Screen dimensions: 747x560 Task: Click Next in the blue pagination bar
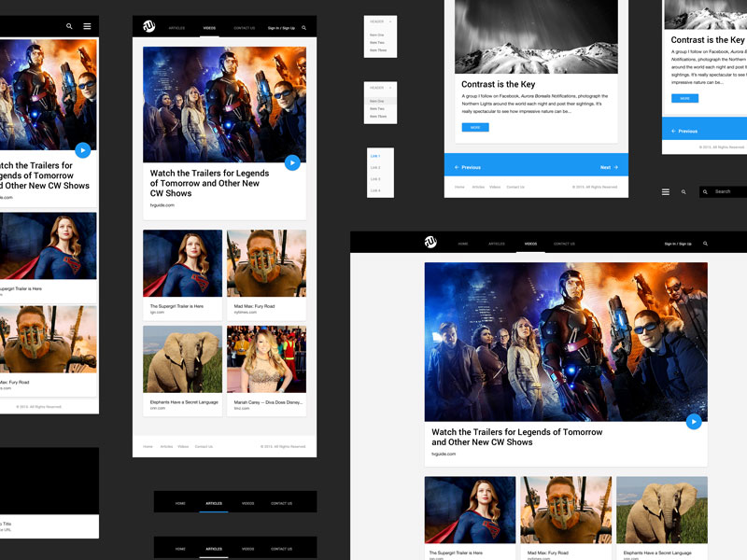click(x=609, y=167)
